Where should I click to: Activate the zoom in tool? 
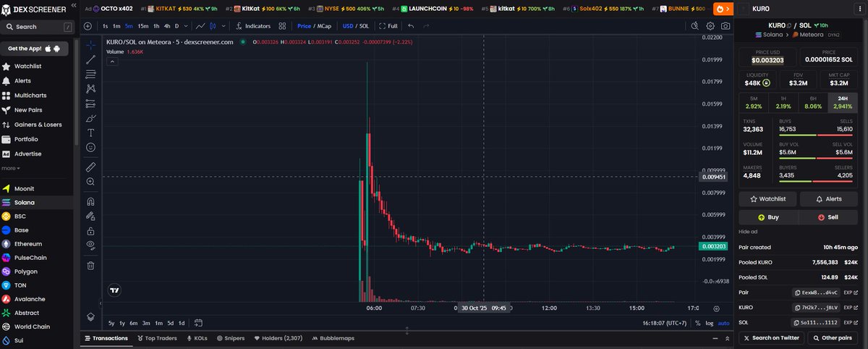coord(90,182)
